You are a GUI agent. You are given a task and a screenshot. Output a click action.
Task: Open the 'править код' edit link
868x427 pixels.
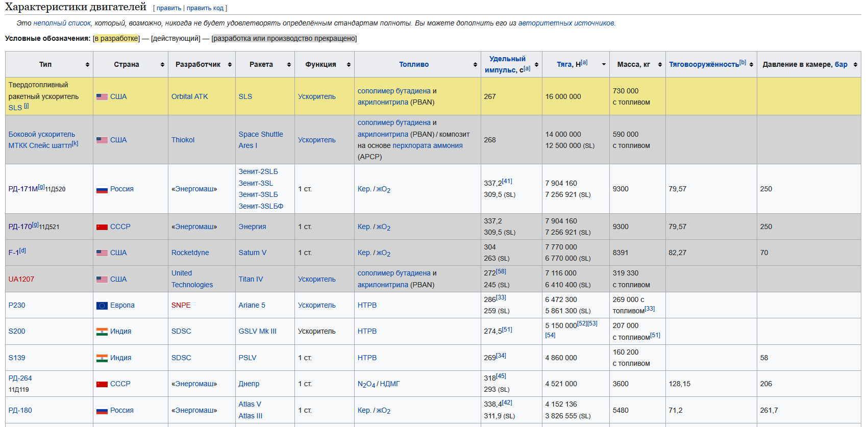(205, 8)
